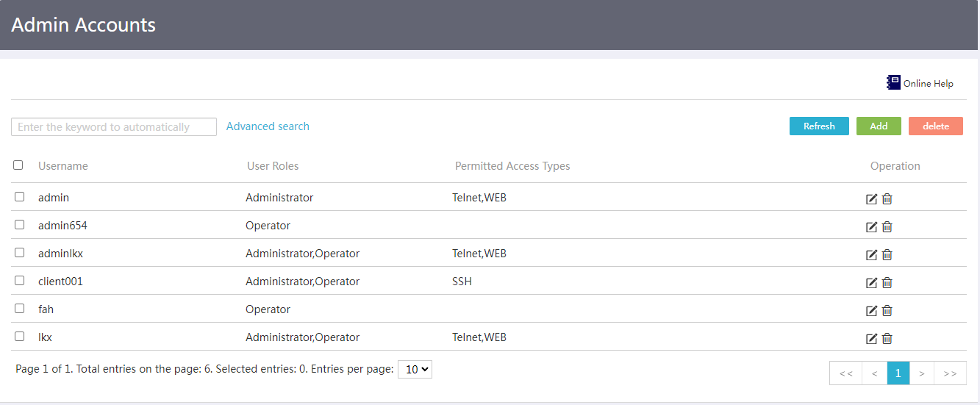Open edit icon for adminlkx row
980x405 pixels.
click(x=872, y=255)
